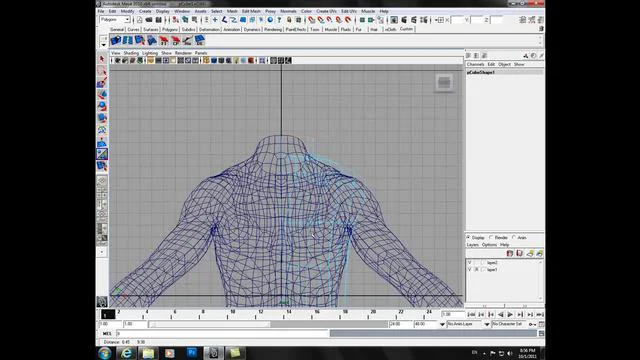
Task: Choose the Lasso tool
Action: pos(102,71)
